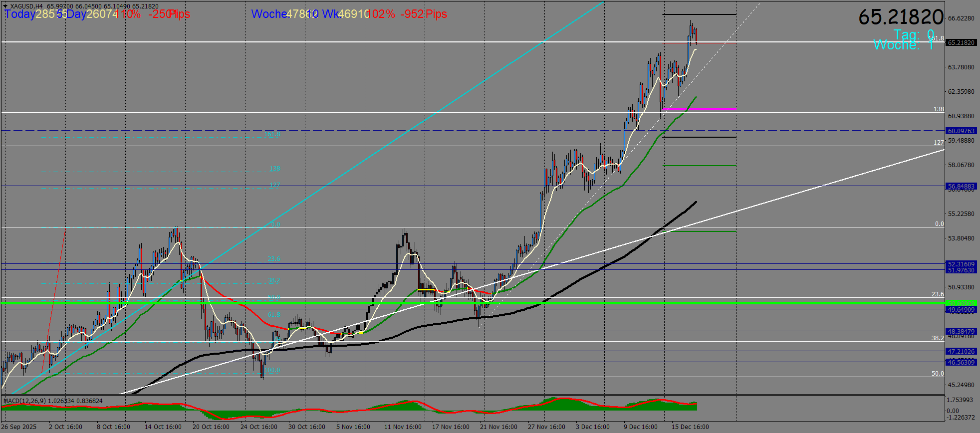Select the white Fibonacci 161.8 level label

(936, 38)
